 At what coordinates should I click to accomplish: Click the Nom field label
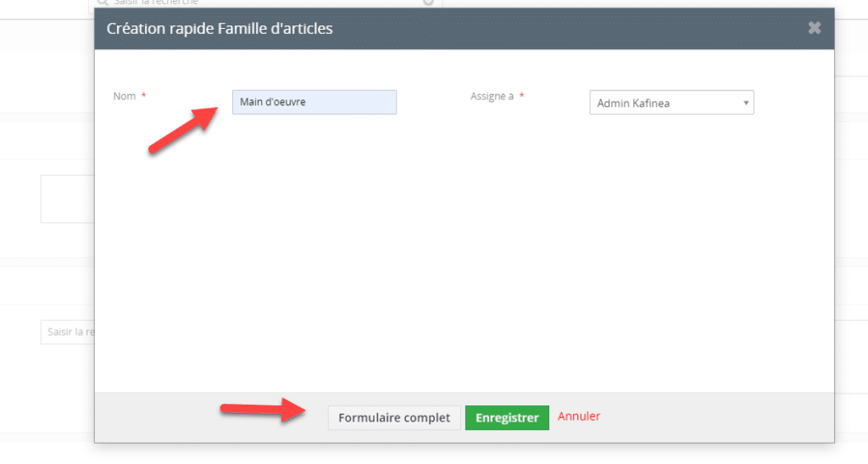(x=125, y=97)
